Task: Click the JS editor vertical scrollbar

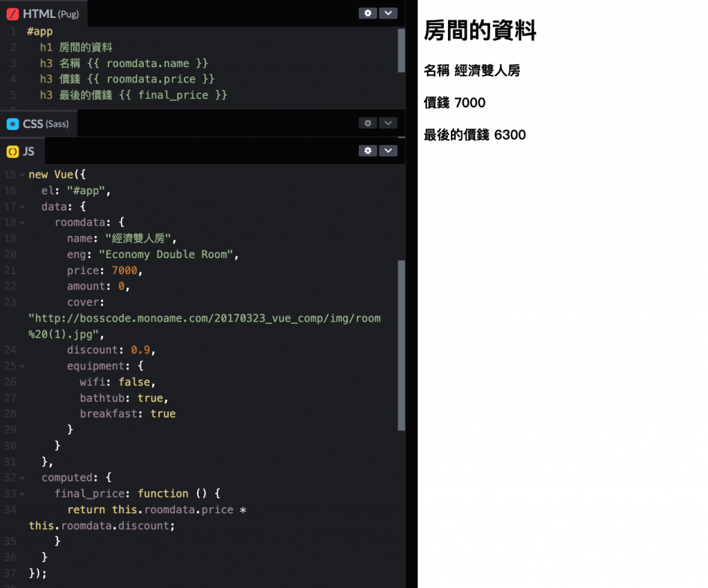Action: click(401, 345)
